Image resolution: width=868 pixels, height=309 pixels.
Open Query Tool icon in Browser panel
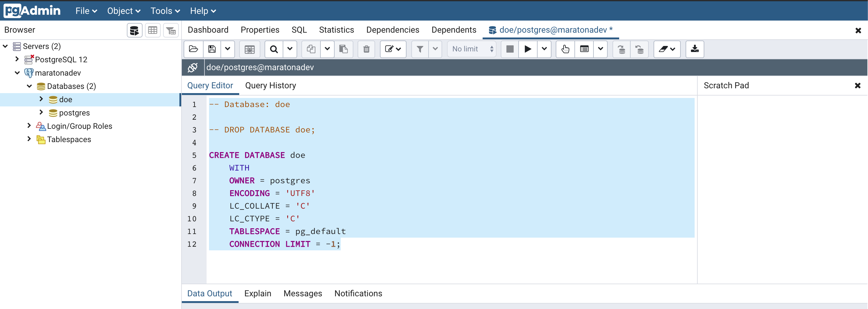pos(134,30)
